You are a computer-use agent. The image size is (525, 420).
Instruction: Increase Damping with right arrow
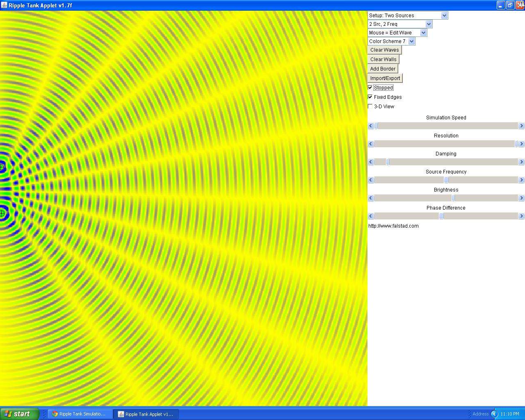[x=522, y=162]
